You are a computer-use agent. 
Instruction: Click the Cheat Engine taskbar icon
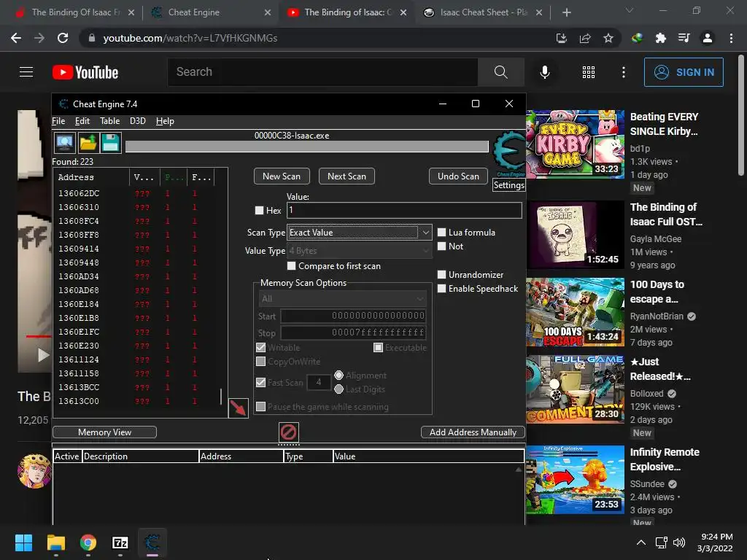pos(152,542)
